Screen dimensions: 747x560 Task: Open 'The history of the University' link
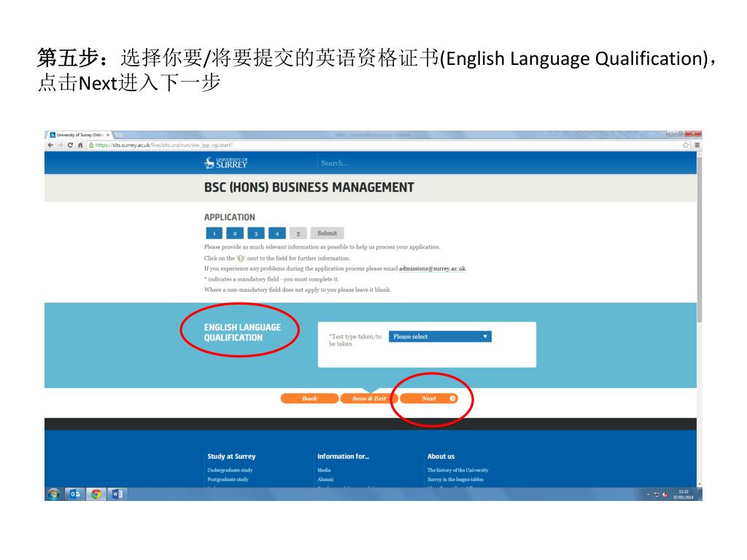(x=458, y=470)
